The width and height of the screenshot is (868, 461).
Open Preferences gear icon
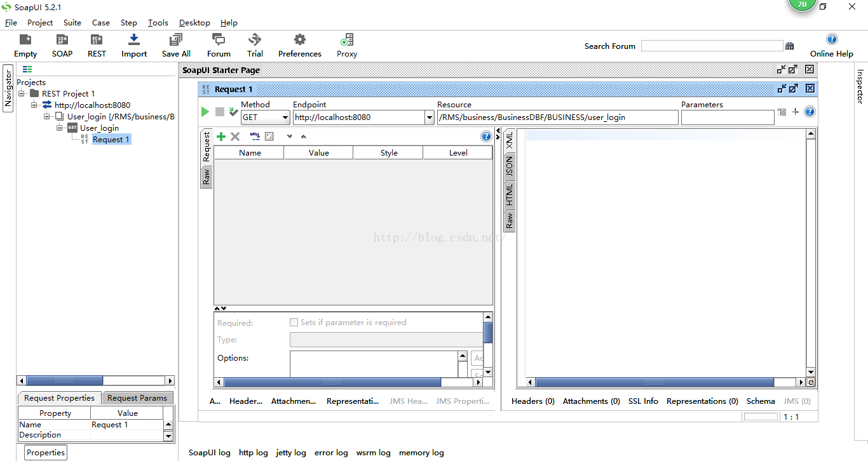click(x=300, y=46)
